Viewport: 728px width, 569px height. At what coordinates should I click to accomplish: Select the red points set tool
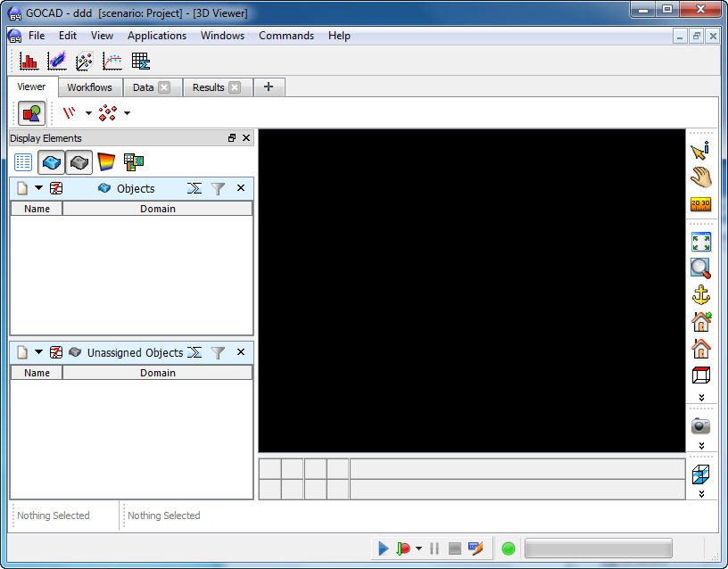pos(108,112)
